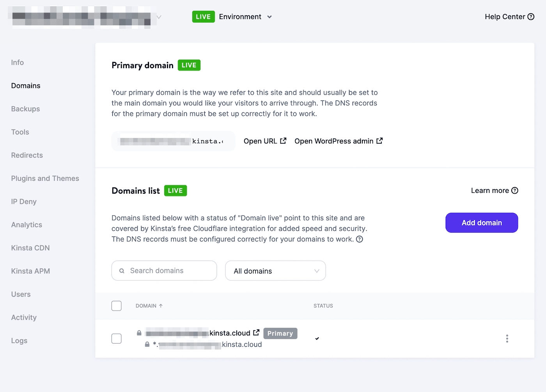Click the search magnifier icon in Search domains
The width and height of the screenshot is (546, 392).
(x=122, y=270)
